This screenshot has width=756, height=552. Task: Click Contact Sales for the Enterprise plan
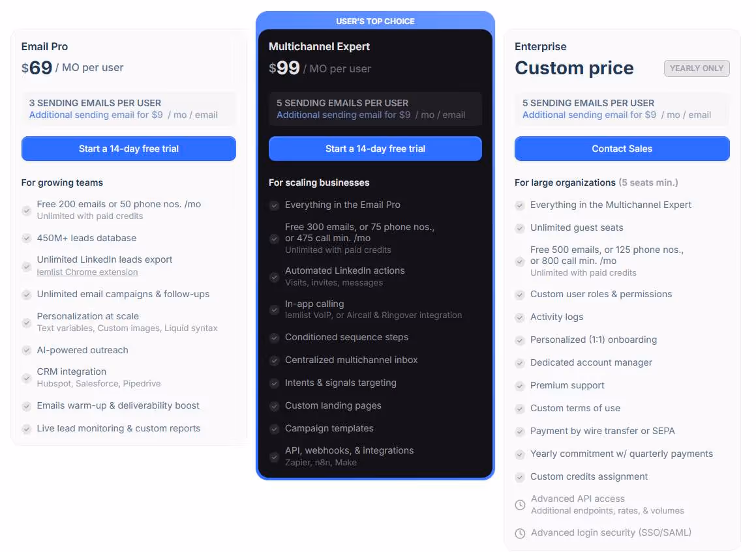tap(622, 149)
